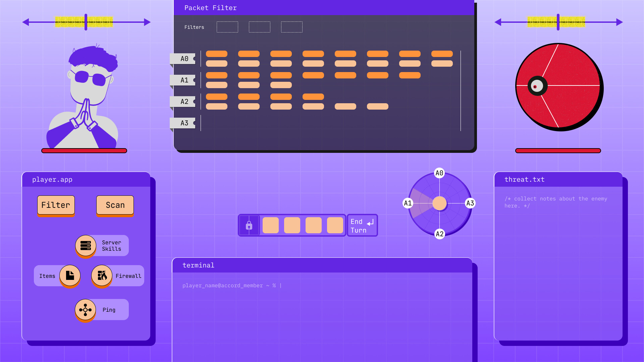Click the Server Skills server icon
The image size is (644, 362).
point(86,245)
